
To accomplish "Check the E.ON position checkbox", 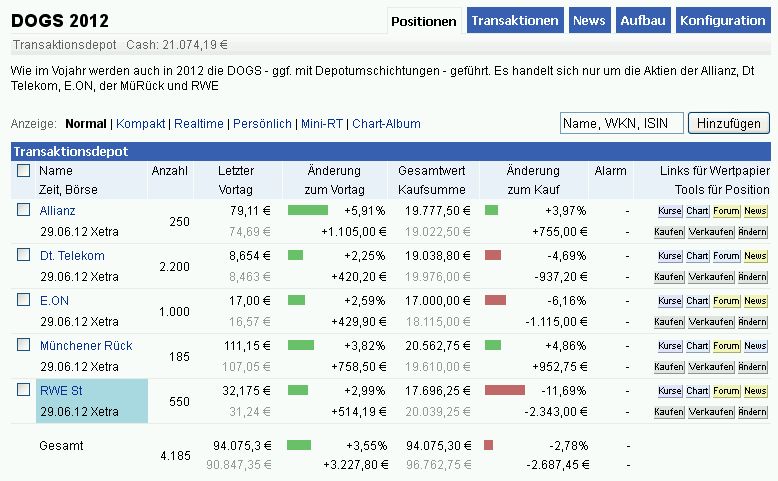I will [x=24, y=300].
